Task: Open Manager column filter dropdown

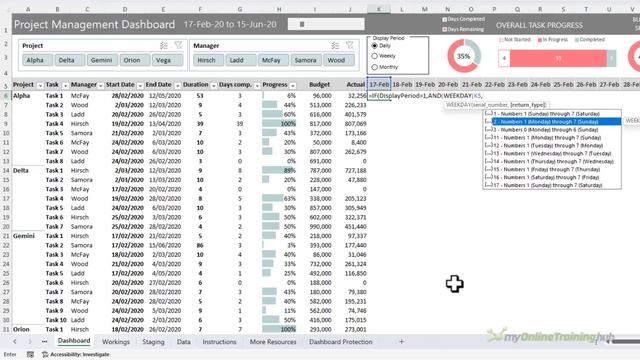Action: click(x=100, y=85)
